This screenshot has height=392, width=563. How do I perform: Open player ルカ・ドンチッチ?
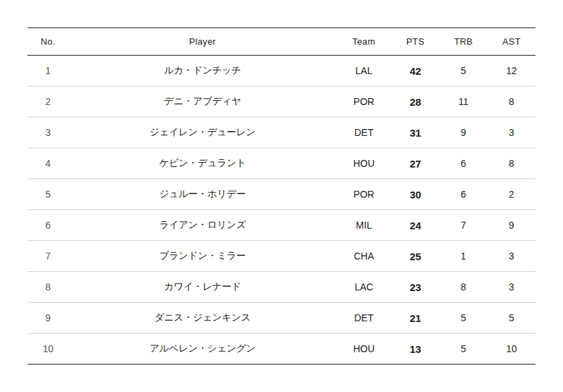(203, 71)
